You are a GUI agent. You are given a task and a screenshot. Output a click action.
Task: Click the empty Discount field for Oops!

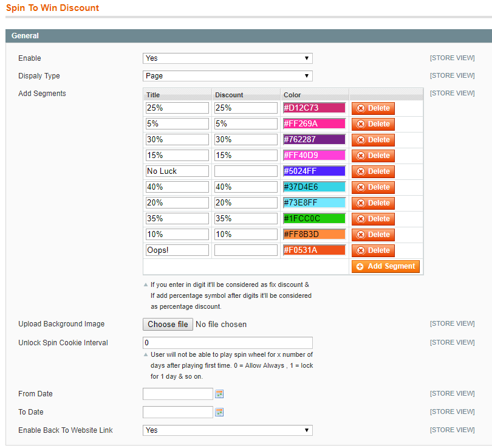pyautogui.click(x=245, y=250)
